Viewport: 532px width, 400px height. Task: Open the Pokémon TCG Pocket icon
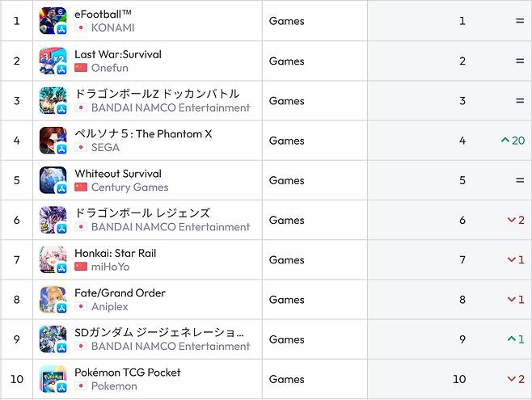pos(53,379)
